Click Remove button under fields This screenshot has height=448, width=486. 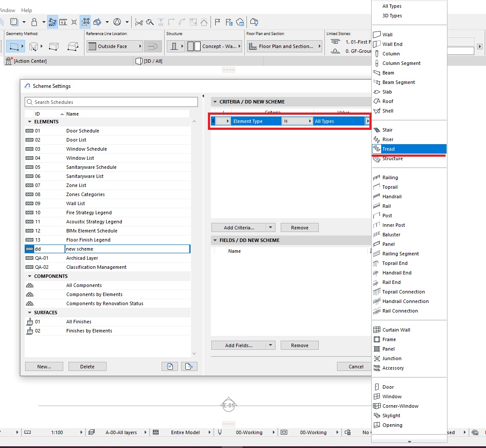(x=299, y=345)
